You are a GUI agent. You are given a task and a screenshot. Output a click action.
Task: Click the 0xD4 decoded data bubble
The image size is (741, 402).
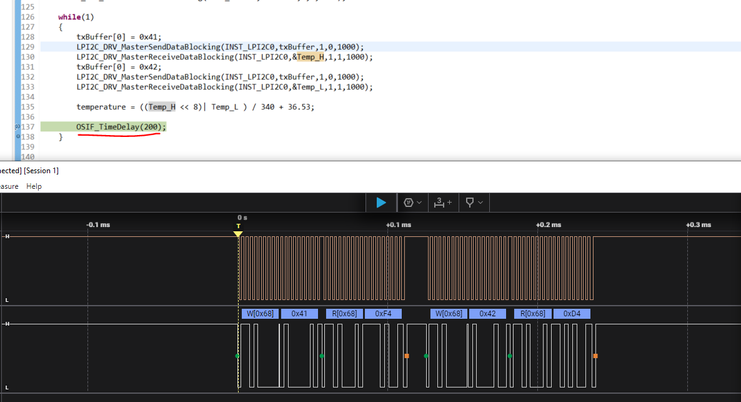click(x=572, y=314)
